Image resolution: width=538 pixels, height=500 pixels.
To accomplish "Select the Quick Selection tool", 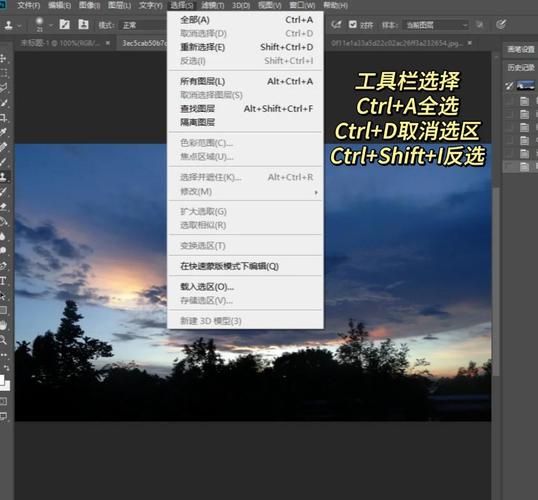I will pos(3,102).
